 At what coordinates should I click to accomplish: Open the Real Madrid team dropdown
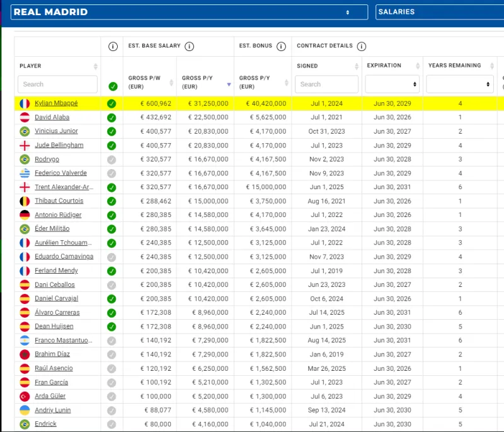click(189, 12)
